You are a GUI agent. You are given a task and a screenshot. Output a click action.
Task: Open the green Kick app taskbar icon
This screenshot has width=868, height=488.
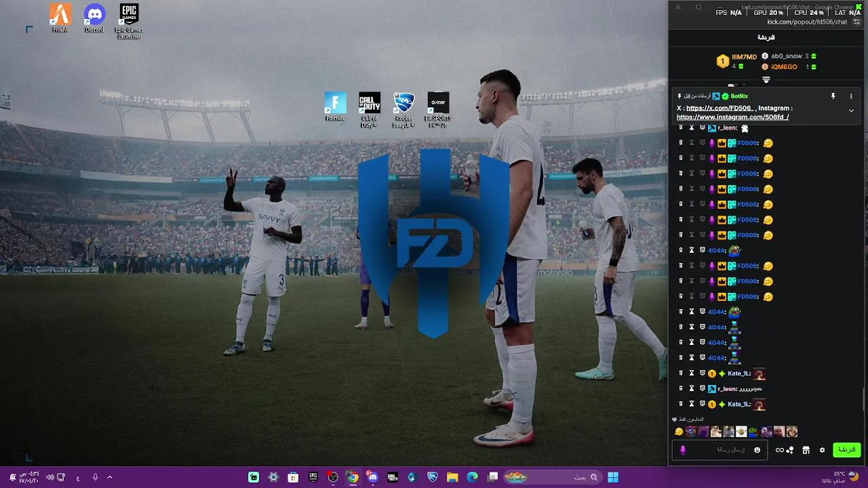click(x=254, y=477)
